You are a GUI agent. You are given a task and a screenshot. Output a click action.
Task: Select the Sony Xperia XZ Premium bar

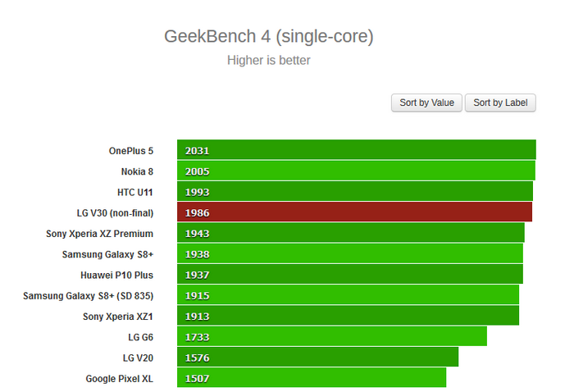click(x=350, y=233)
